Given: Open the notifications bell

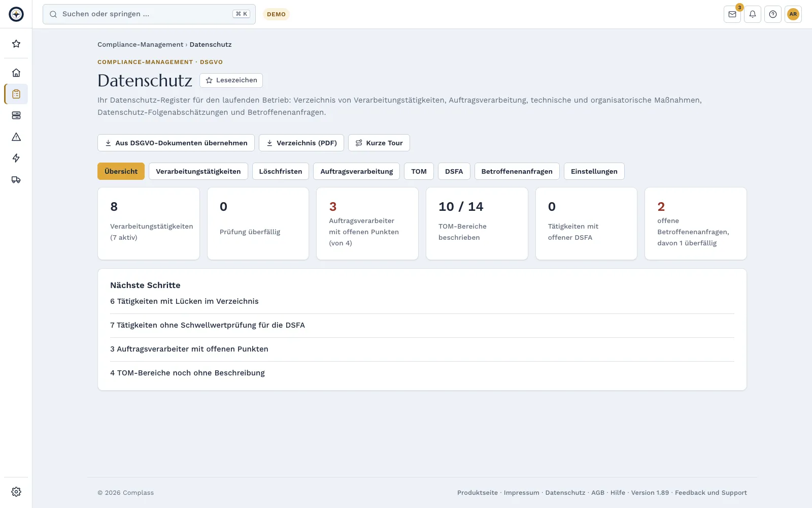Looking at the screenshot, I should coord(753,14).
